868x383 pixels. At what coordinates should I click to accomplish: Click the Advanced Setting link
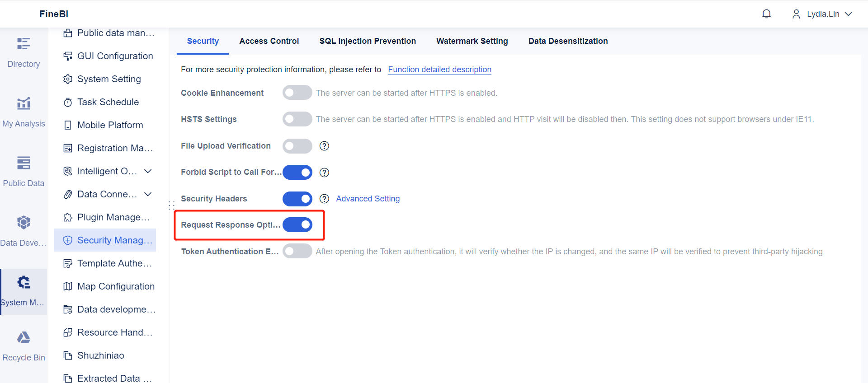[x=368, y=199]
